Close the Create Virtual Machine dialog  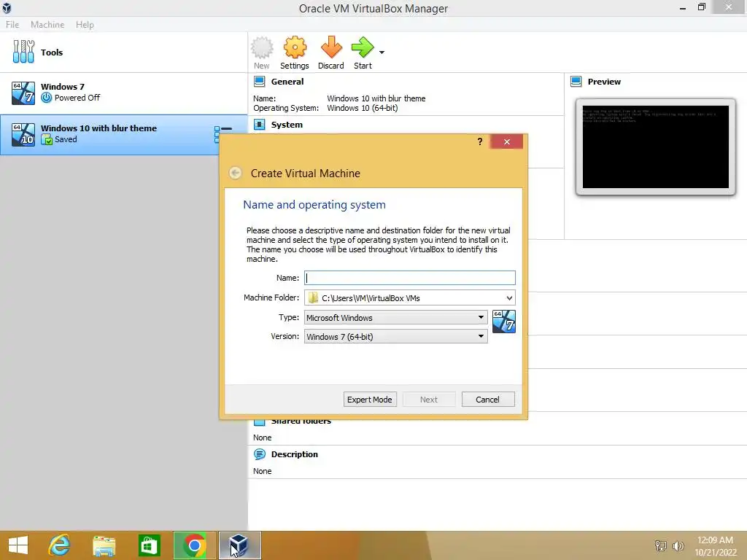tap(506, 141)
